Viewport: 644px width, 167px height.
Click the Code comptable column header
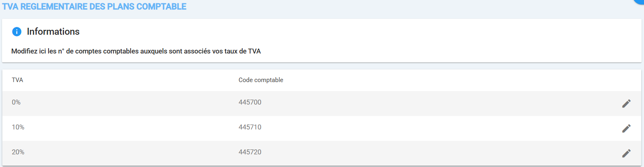[x=261, y=80]
